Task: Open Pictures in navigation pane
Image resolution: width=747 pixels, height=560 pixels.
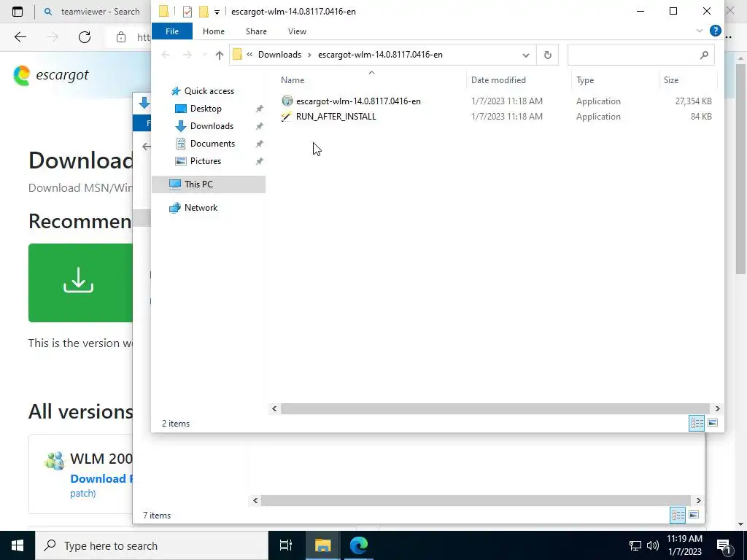Action: [x=205, y=161]
